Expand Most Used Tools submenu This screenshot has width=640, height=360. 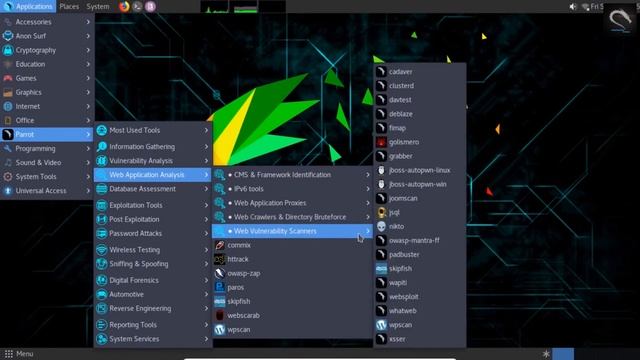coord(153,130)
